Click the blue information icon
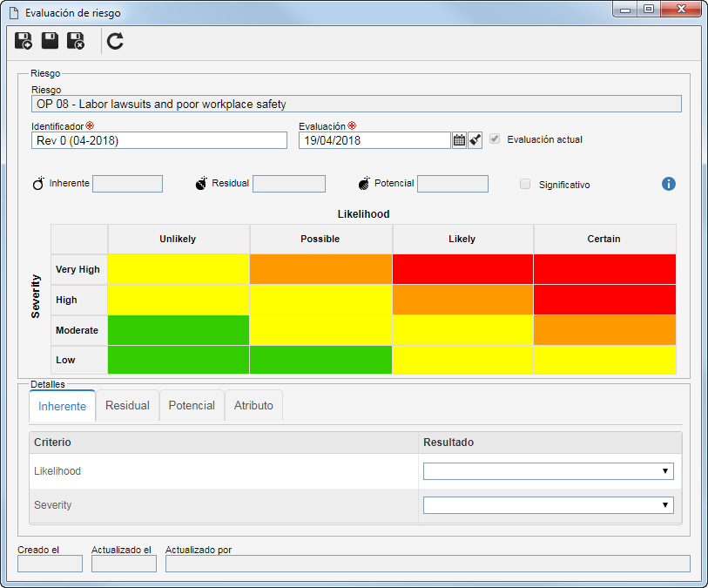Viewport: 708px width, 588px height. 669,184
